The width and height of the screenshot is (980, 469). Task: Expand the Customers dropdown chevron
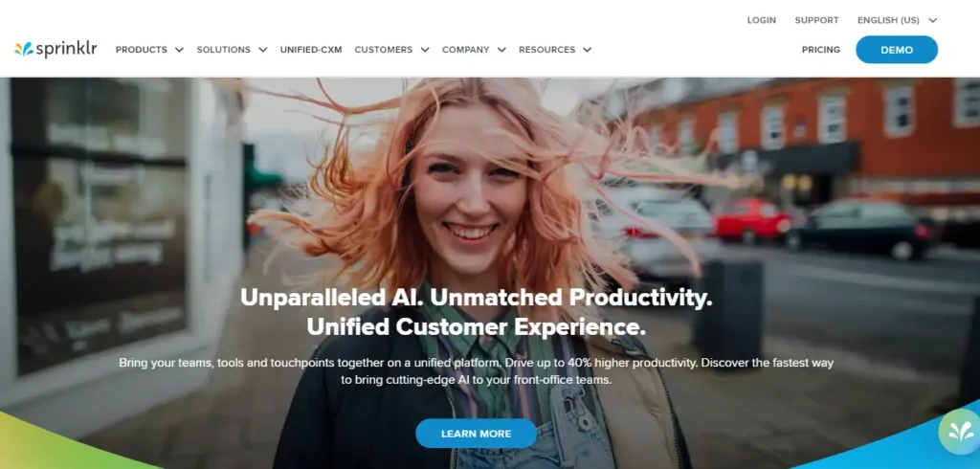point(425,50)
